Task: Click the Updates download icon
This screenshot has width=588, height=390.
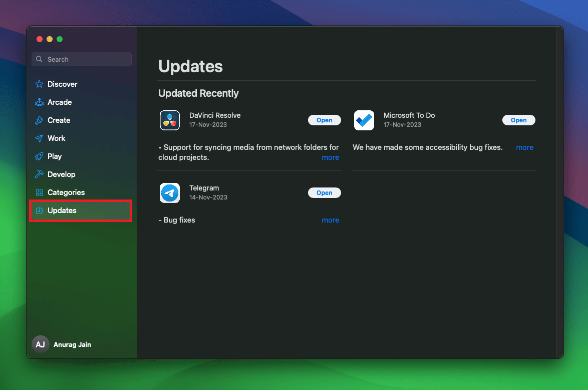Action: 39,211
